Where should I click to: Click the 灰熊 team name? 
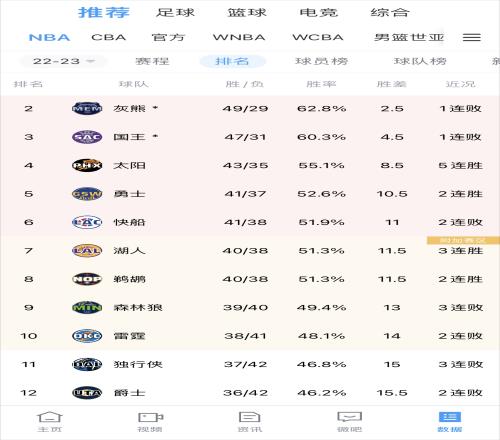129,108
